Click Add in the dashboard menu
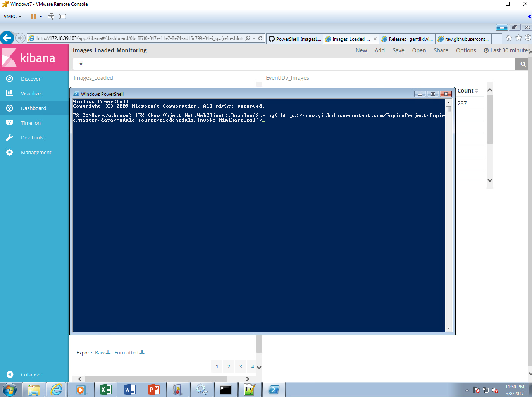 [x=380, y=50]
